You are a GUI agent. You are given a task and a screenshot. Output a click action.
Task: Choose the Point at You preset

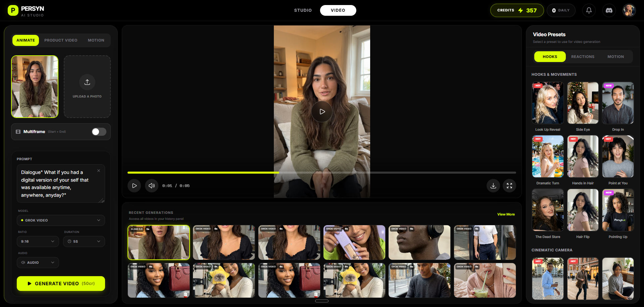click(618, 157)
